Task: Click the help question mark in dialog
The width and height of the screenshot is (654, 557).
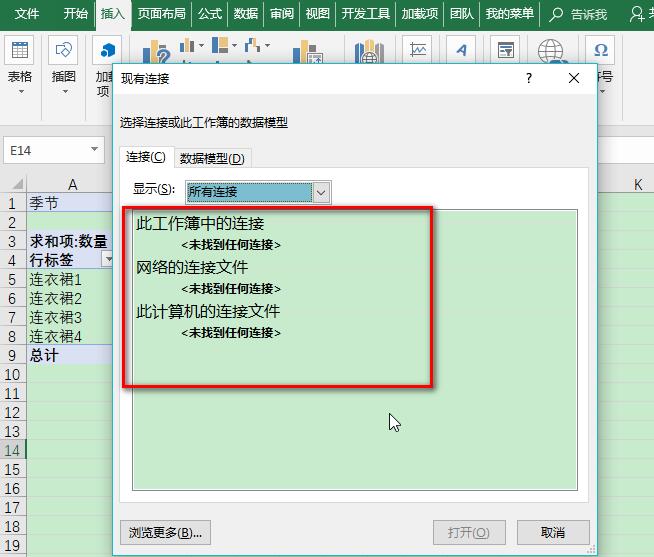Action: click(529, 78)
